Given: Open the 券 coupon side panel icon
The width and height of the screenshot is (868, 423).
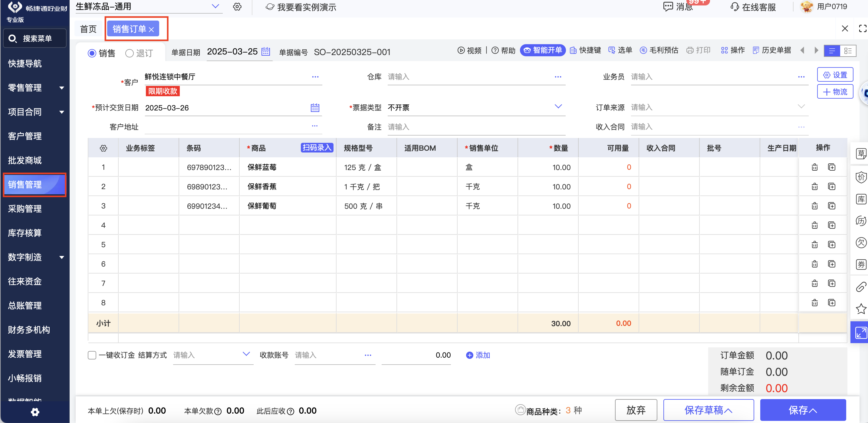Looking at the screenshot, I should click(861, 264).
